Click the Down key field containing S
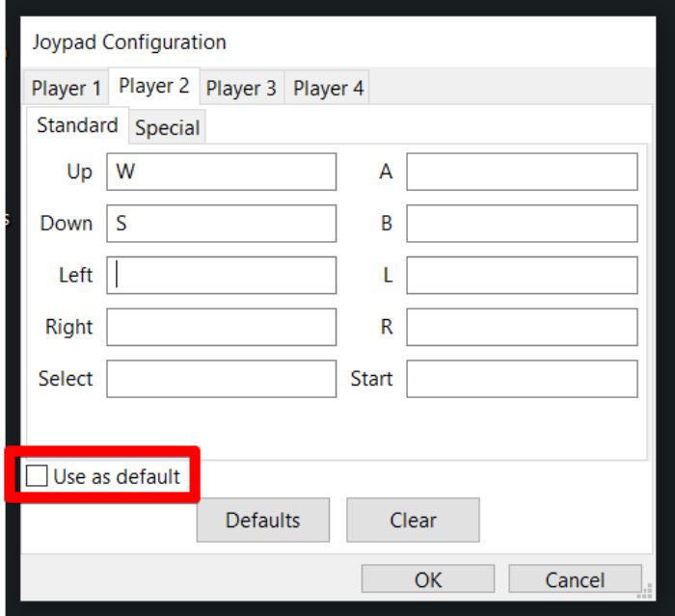 (x=221, y=224)
